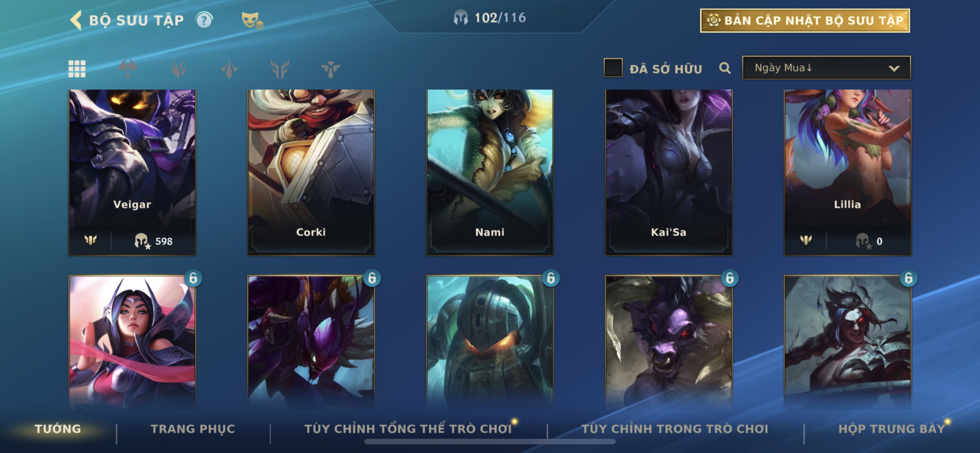Open the champion search magnifier

[x=725, y=68]
